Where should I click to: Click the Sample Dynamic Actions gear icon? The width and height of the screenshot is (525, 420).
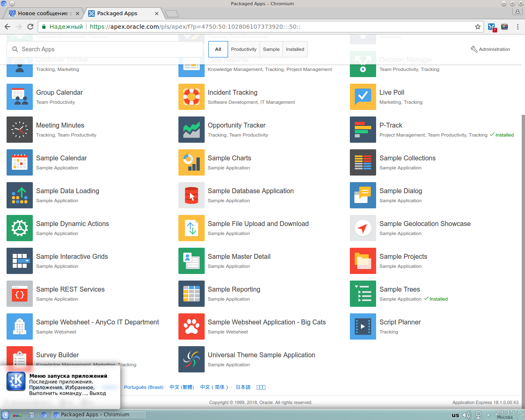point(20,228)
